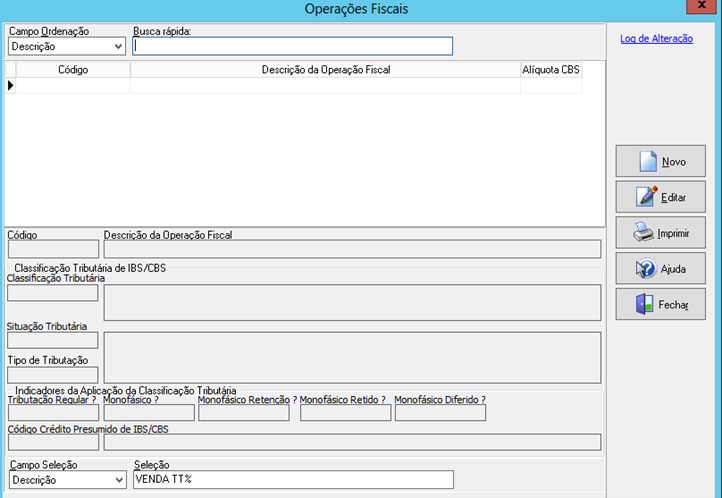Viewport: 722px width, 498px height.
Task: Click the Alíquota CBS column header
Action: 550,70
